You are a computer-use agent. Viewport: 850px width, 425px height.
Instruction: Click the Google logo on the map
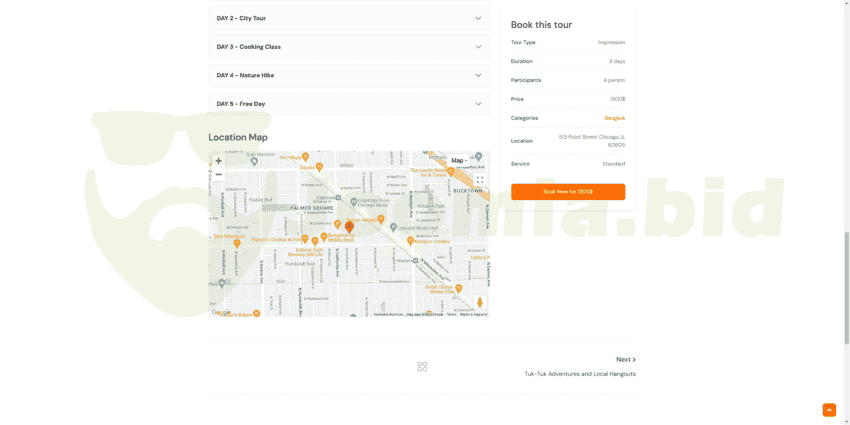221,313
